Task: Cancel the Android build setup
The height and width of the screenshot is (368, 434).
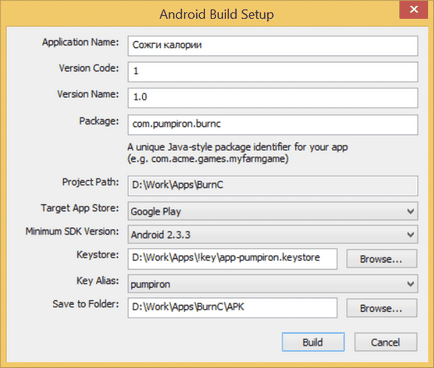Action: click(x=385, y=342)
